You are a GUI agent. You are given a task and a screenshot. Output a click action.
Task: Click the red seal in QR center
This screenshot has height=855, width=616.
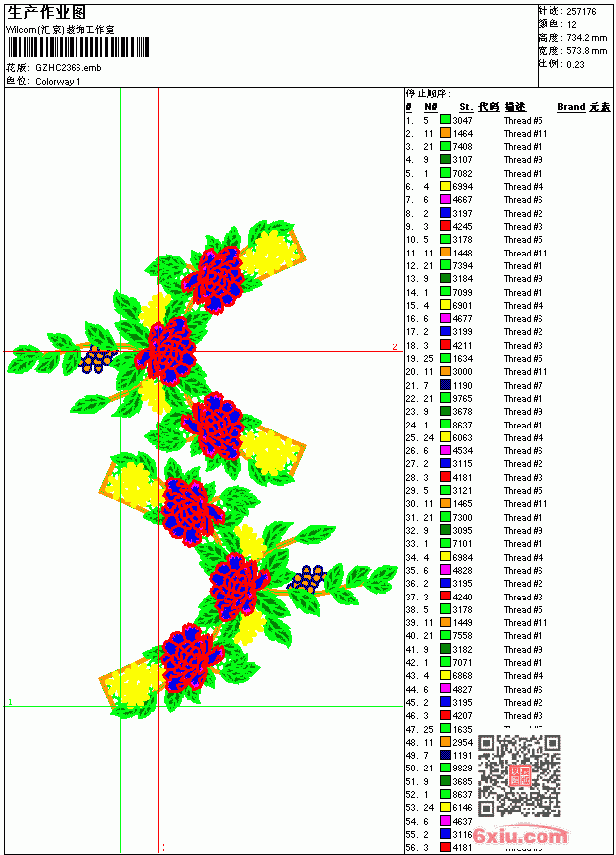click(x=520, y=775)
